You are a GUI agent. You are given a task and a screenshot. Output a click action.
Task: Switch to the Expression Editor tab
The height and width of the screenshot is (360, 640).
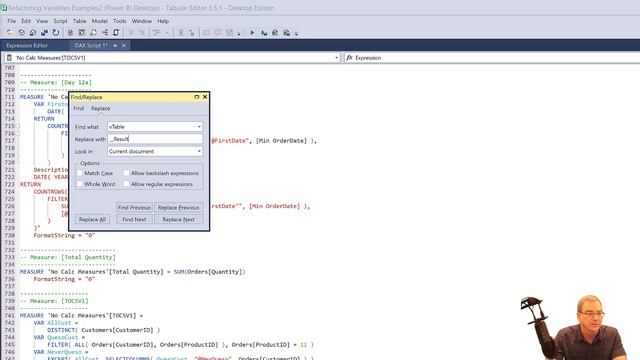(27, 45)
